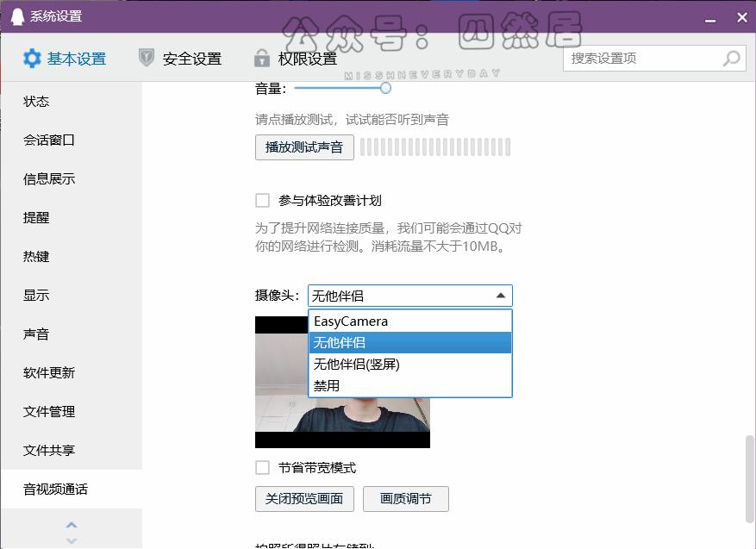The image size is (756, 549).
Task: Select highlighted 无他伴侣 option in list
Action: [x=409, y=343]
